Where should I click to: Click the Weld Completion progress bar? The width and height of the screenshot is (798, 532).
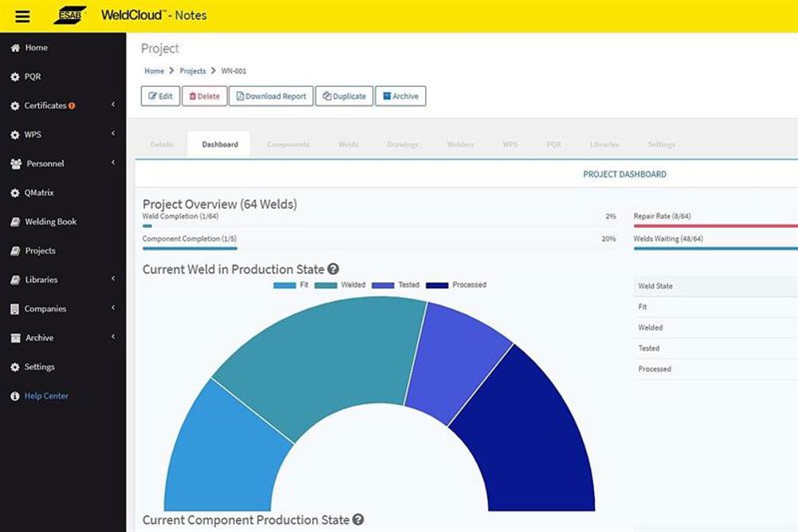pos(380,226)
